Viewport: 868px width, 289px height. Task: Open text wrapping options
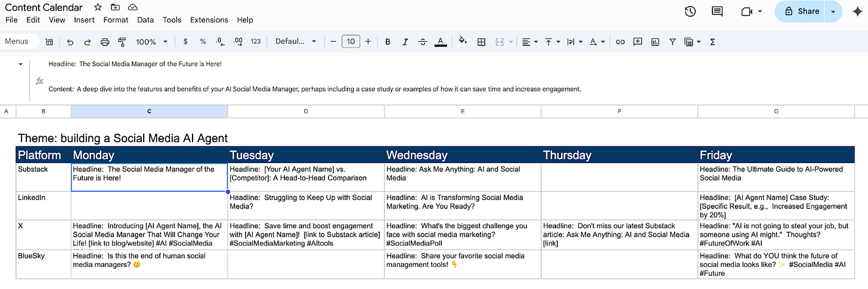click(x=575, y=42)
